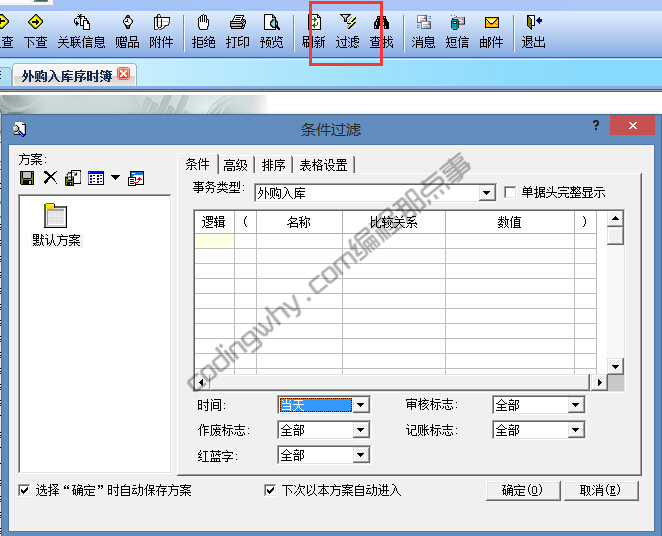Uncheck 选择"确定"时自动保存方案 option
This screenshot has height=536, width=662.
pos(25,490)
